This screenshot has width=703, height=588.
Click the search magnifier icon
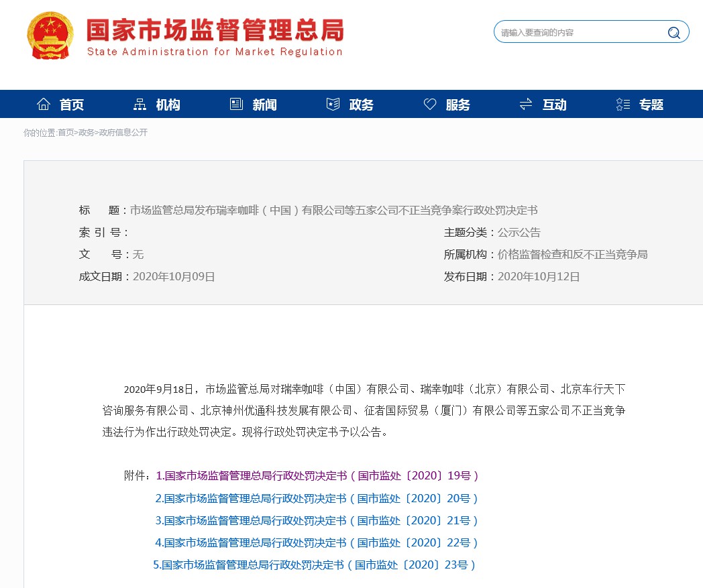(x=674, y=32)
